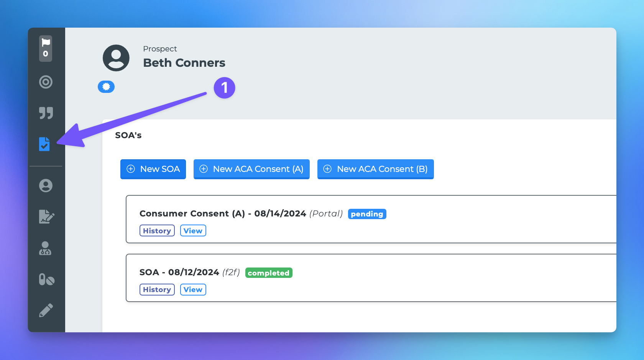
Task: Open the signed document pen icon
Action: tap(46, 216)
